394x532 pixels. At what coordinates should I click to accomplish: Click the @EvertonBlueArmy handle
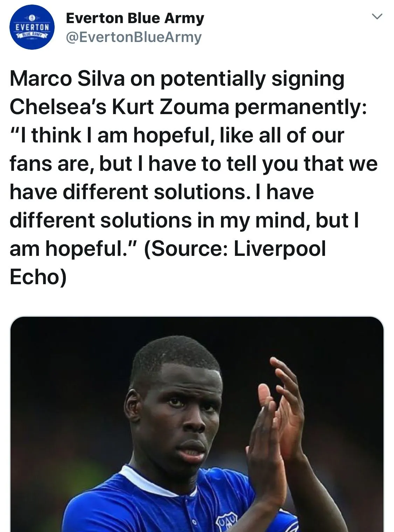pos(134,37)
